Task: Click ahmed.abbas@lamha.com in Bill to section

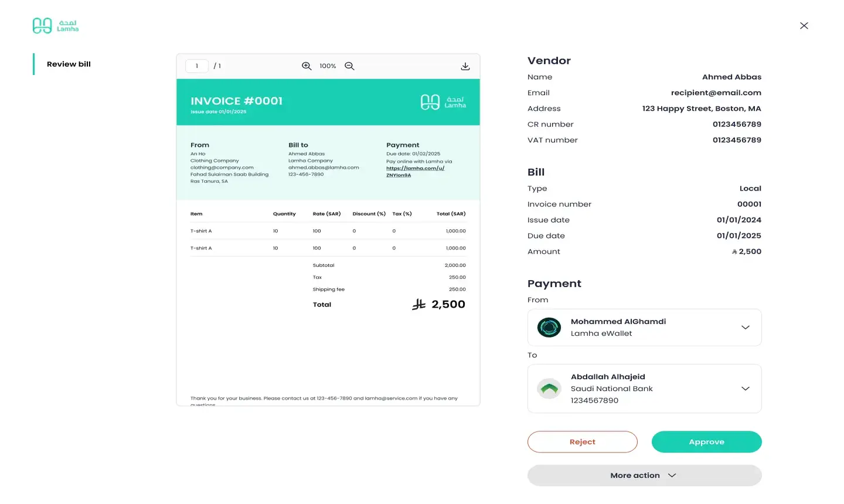Action: coord(324,168)
